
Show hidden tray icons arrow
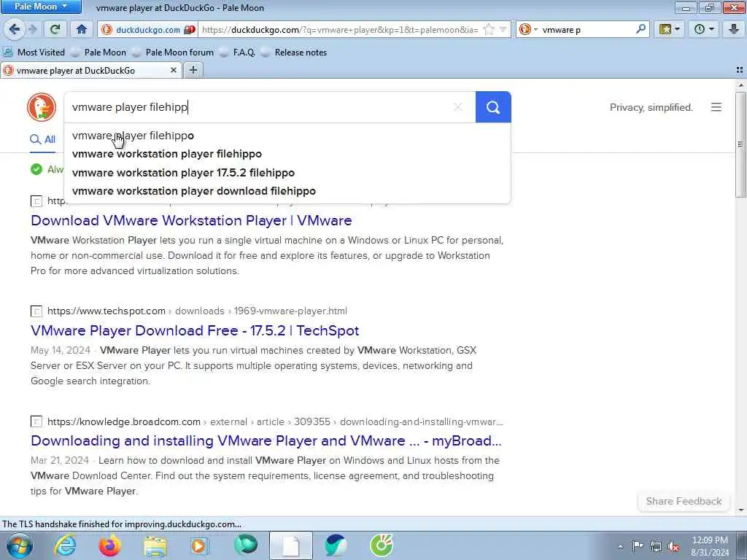[x=620, y=546]
